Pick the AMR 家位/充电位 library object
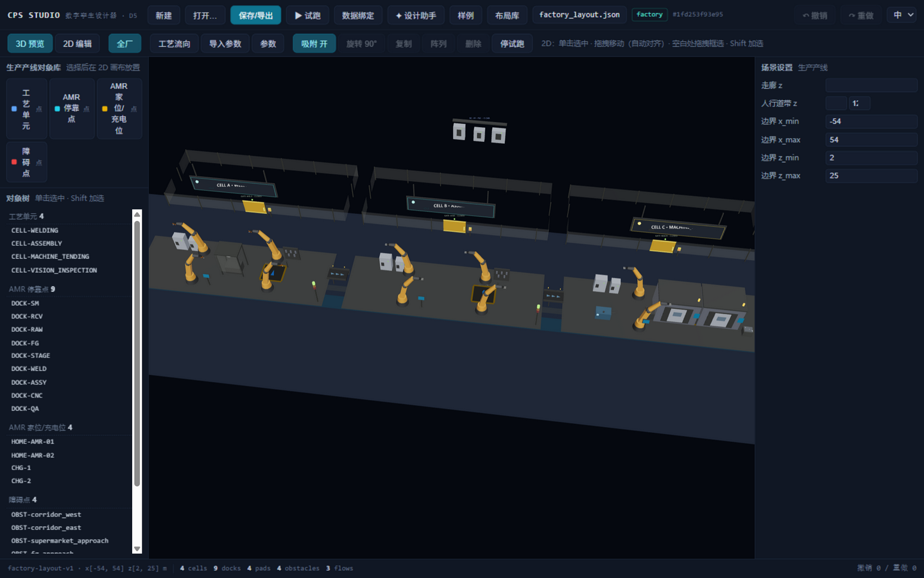Viewport: 924px width, 578px height. click(119, 109)
